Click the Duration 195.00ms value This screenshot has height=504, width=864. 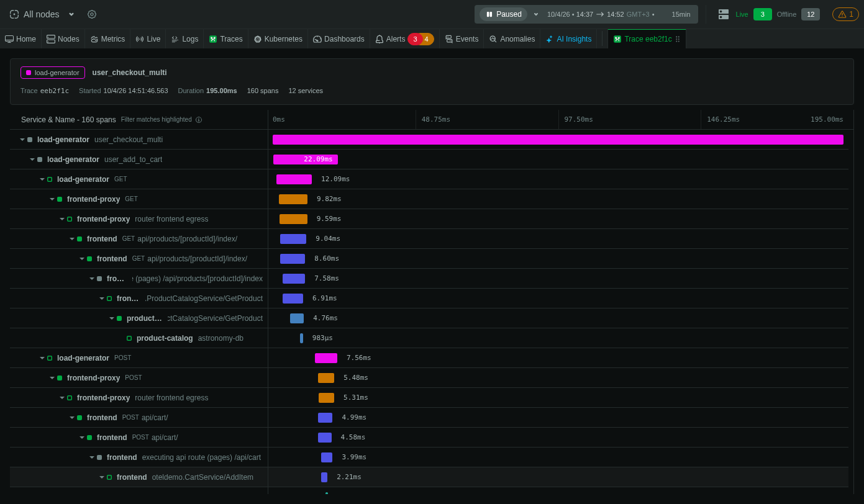(x=222, y=91)
